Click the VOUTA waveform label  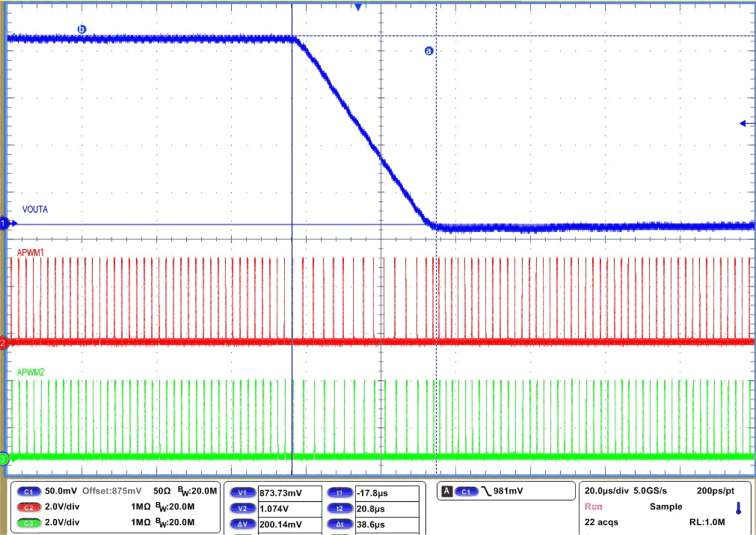(35, 209)
